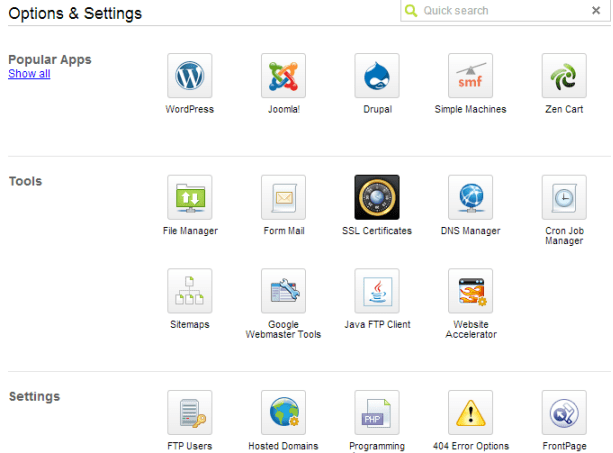Click the Popular Apps section heading
613x453 pixels.
50,60
